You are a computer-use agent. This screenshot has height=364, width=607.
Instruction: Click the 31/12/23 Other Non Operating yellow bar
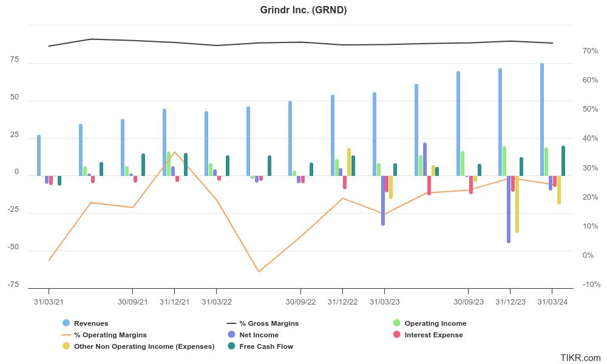[x=517, y=204]
